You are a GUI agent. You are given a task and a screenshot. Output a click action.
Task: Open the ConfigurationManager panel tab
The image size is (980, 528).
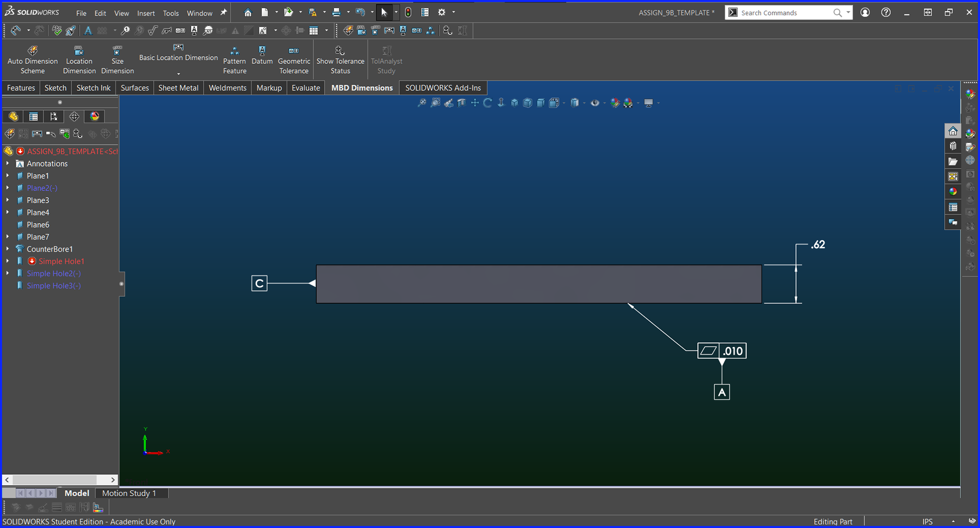54,116
